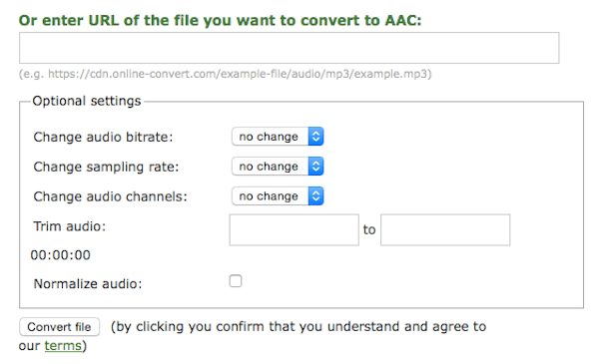Open the Change sampling rate dropdown
This screenshot has height=364, width=599.
tap(278, 167)
